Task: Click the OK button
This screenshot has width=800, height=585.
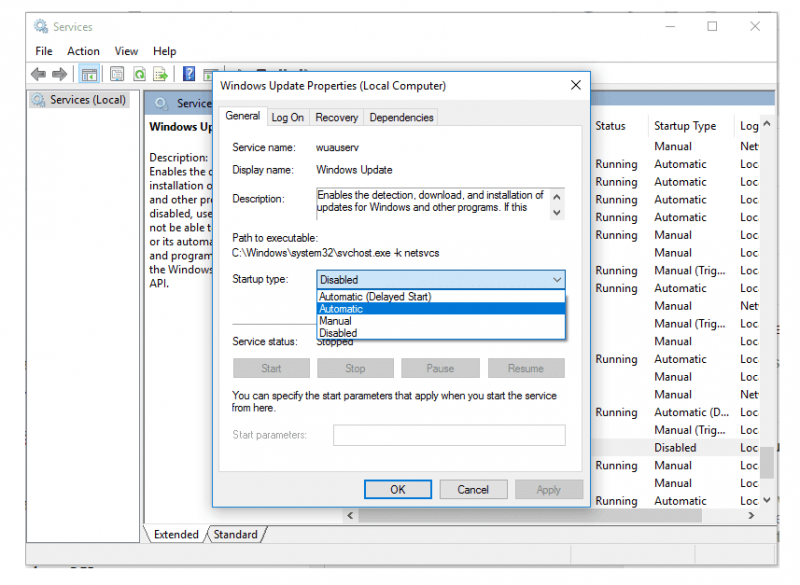Action: [398, 490]
